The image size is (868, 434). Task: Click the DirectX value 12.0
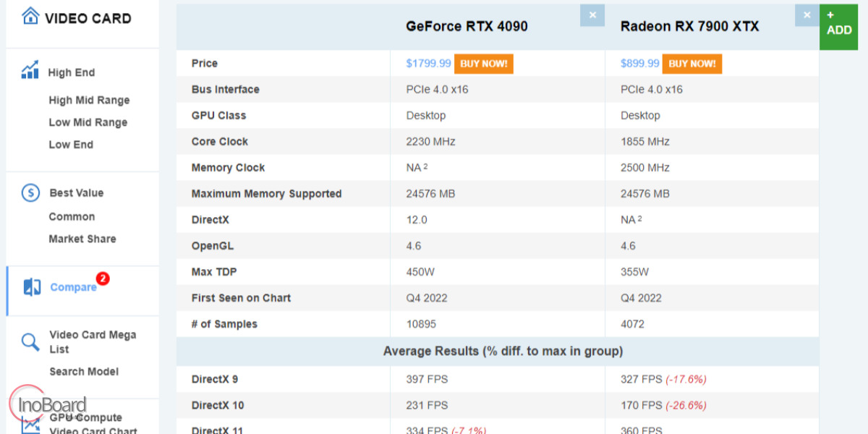417,220
